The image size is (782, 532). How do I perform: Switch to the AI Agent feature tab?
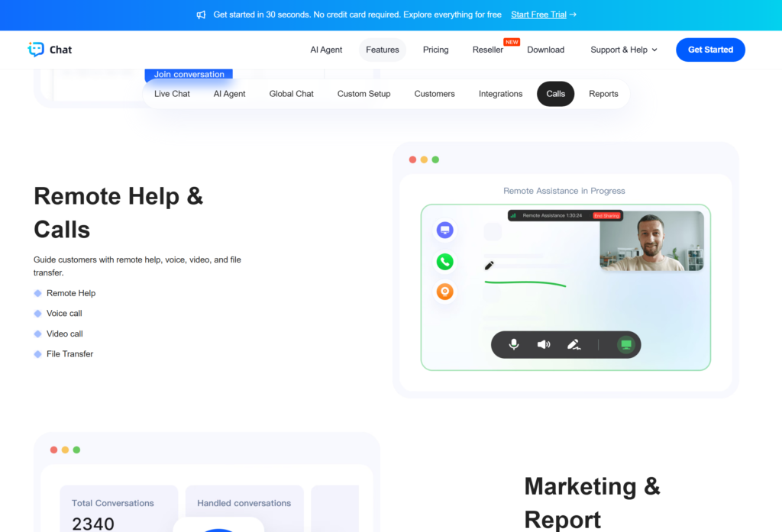(229, 94)
